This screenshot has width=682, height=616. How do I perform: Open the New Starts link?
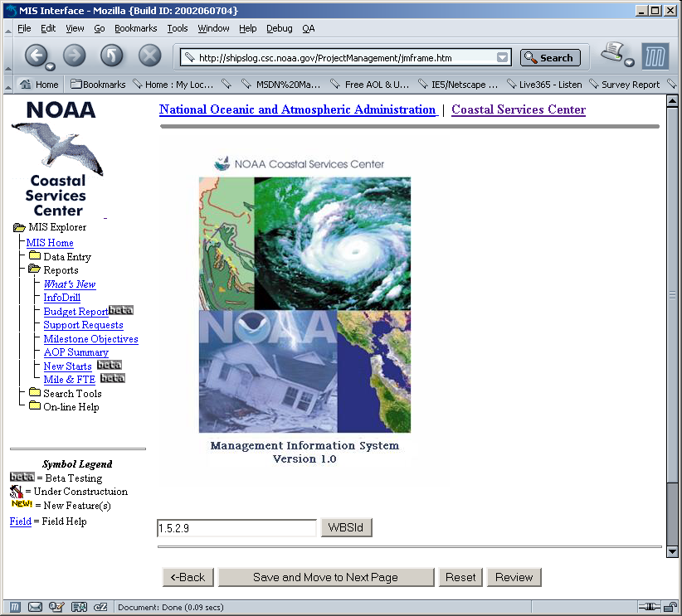click(67, 366)
